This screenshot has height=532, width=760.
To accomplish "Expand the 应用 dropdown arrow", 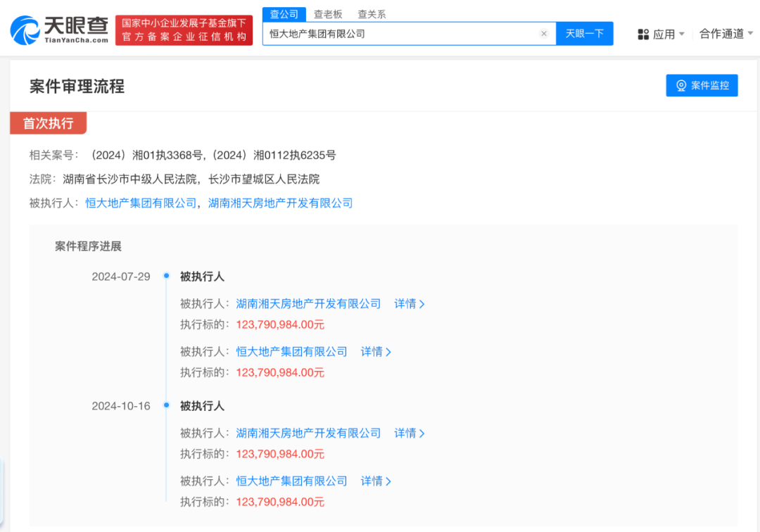I will click(x=681, y=34).
